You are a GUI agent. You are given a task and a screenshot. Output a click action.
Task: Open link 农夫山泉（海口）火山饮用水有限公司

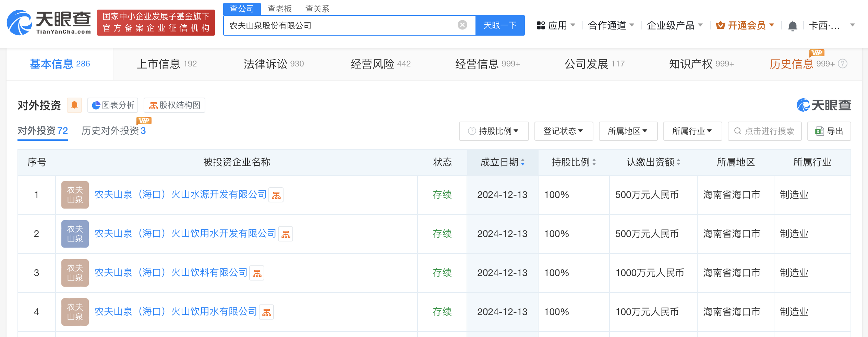click(x=176, y=312)
